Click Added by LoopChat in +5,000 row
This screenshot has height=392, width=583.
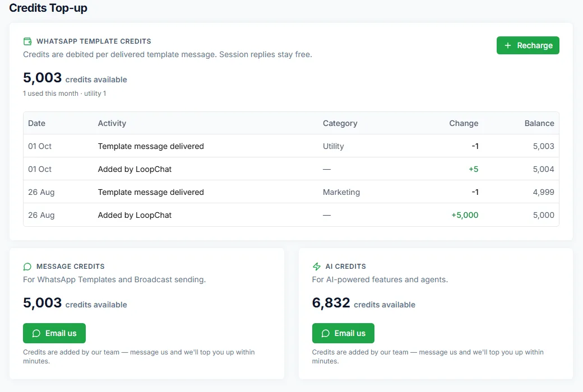(x=135, y=215)
